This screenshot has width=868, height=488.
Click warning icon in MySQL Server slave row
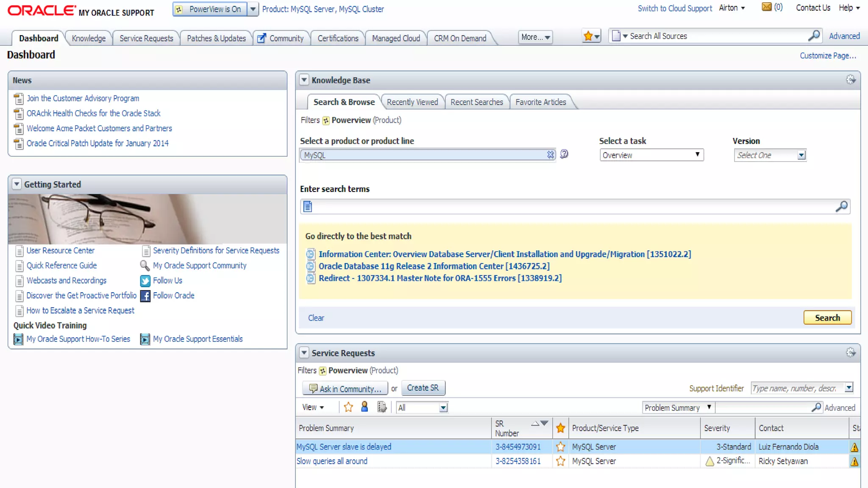pyautogui.click(x=854, y=447)
